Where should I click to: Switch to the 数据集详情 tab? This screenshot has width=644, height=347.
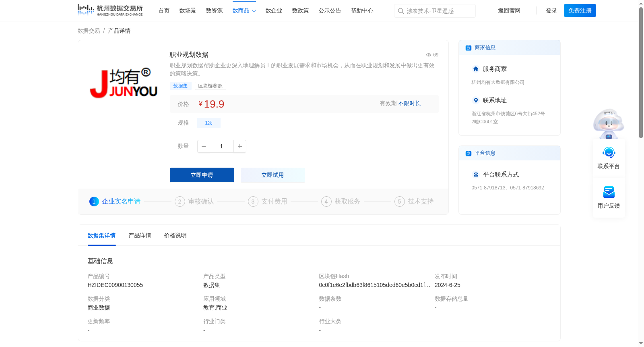click(102, 236)
